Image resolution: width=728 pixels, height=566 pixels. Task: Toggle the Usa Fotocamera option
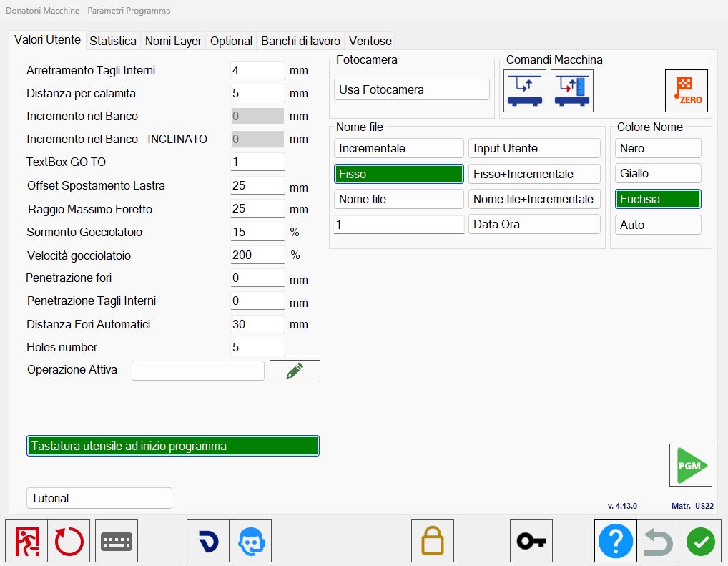(x=411, y=89)
